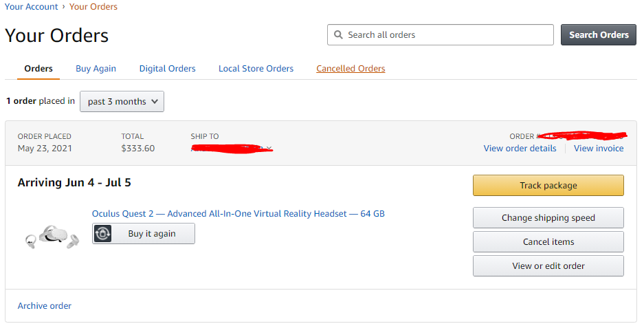Focus the Search all orders field
Viewport: 644px width, 326px height.
point(441,35)
